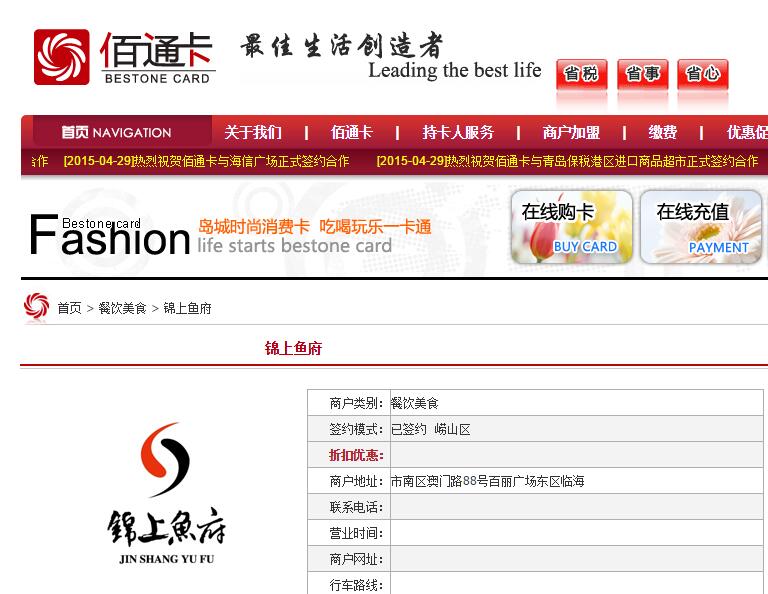Click the 最佳生活创造者 slogan graphic
This screenshot has width=768, height=594.
(x=342, y=46)
